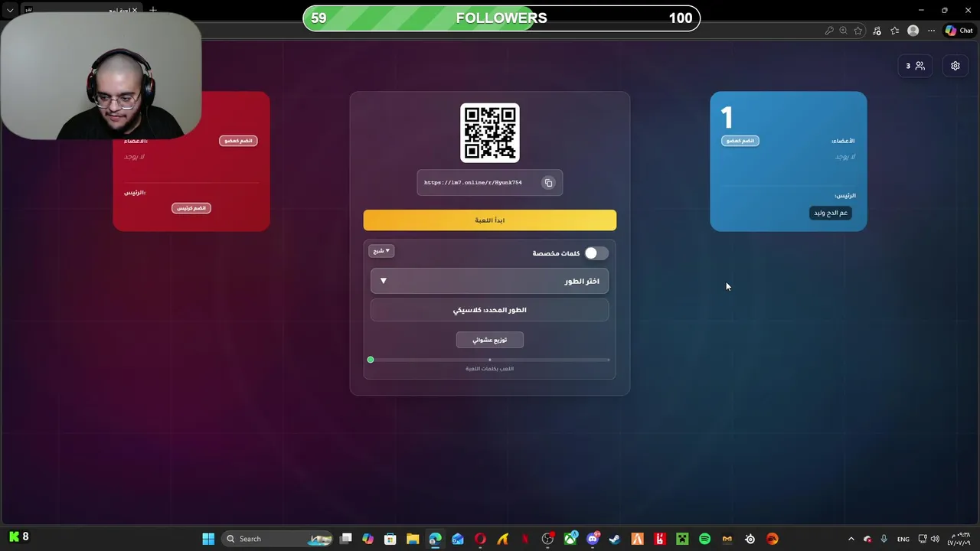The height and width of the screenshot is (551, 980).
Task: Open Opera from the taskbar
Action: coord(480,539)
